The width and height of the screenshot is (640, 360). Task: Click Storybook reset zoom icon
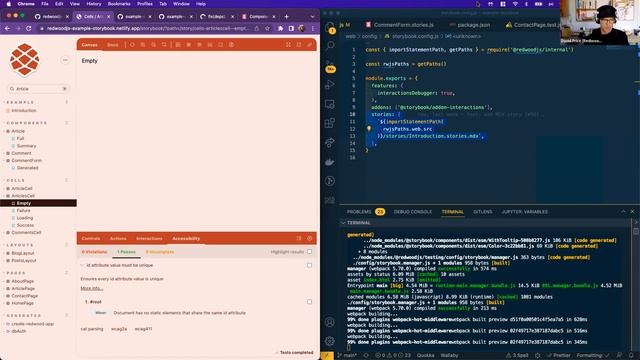(x=164, y=45)
